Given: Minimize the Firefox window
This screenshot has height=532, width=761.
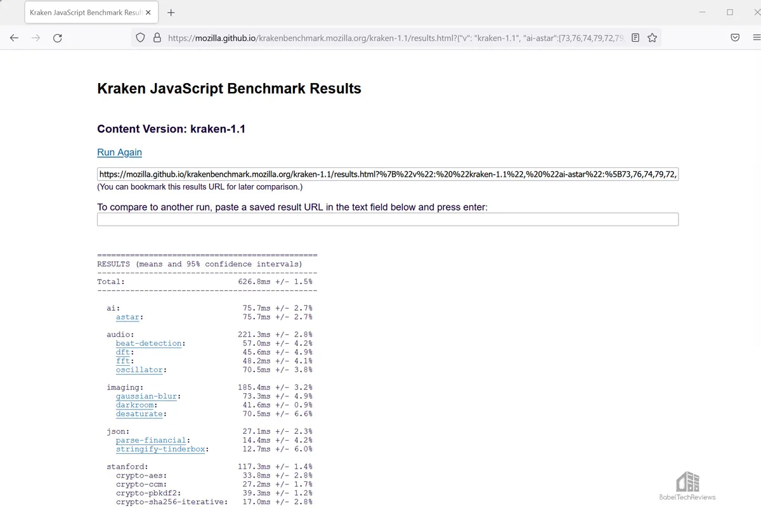Looking at the screenshot, I should tap(702, 13).
